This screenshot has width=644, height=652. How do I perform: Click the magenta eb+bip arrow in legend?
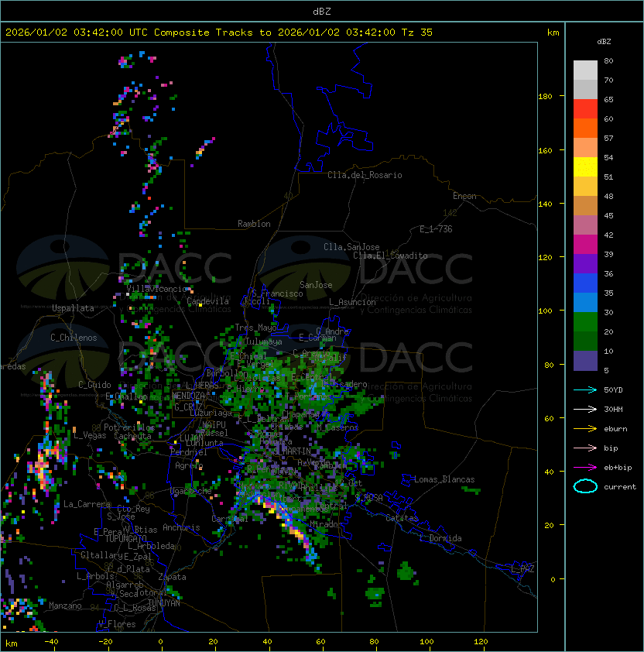point(585,468)
